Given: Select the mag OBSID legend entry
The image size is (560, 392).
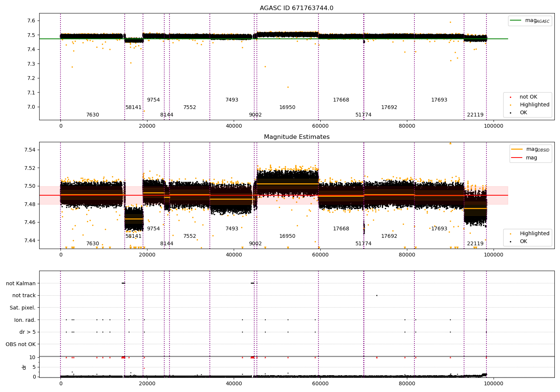Looking at the screenshot, I should pos(531,149).
